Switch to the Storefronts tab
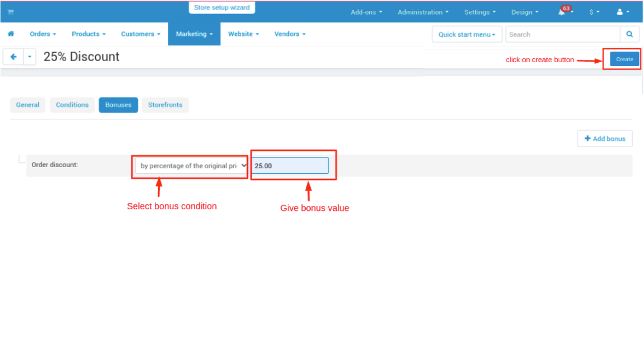The image size is (644, 360). pos(165,105)
